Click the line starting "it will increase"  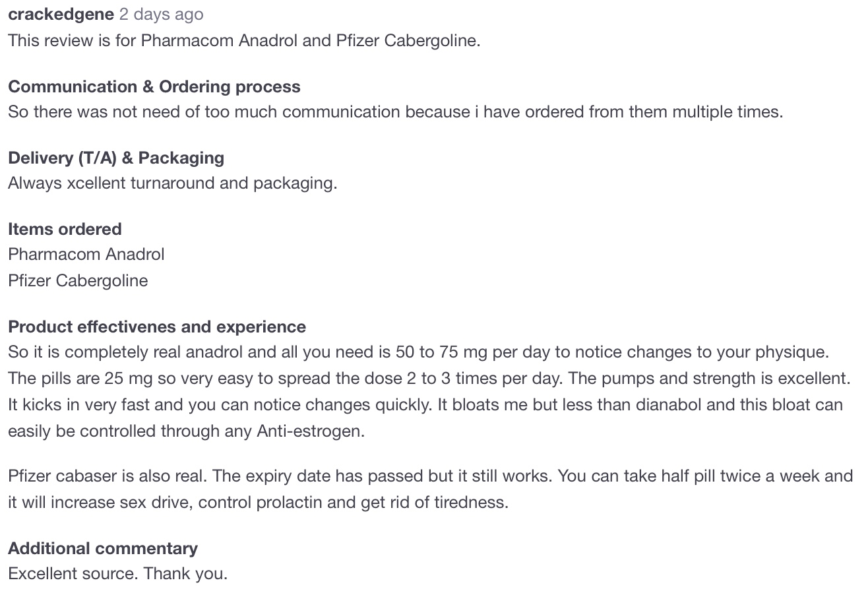click(x=258, y=502)
